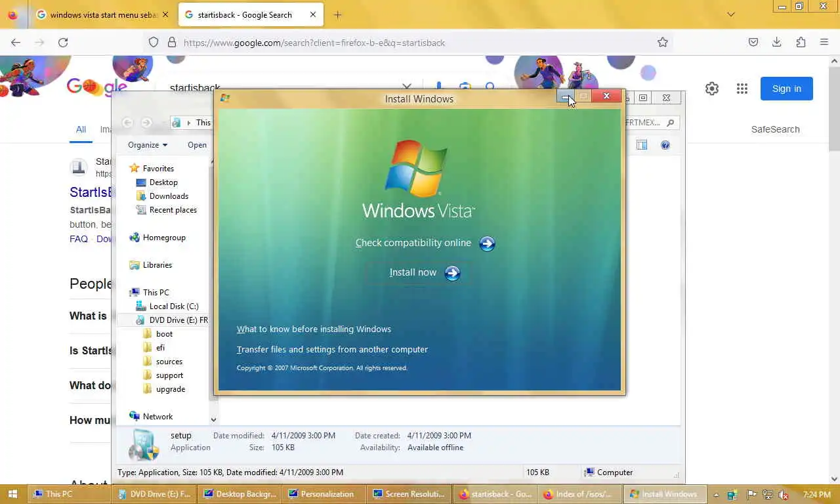Click Explorer back navigation arrow
The height and width of the screenshot is (504, 840).
(127, 123)
